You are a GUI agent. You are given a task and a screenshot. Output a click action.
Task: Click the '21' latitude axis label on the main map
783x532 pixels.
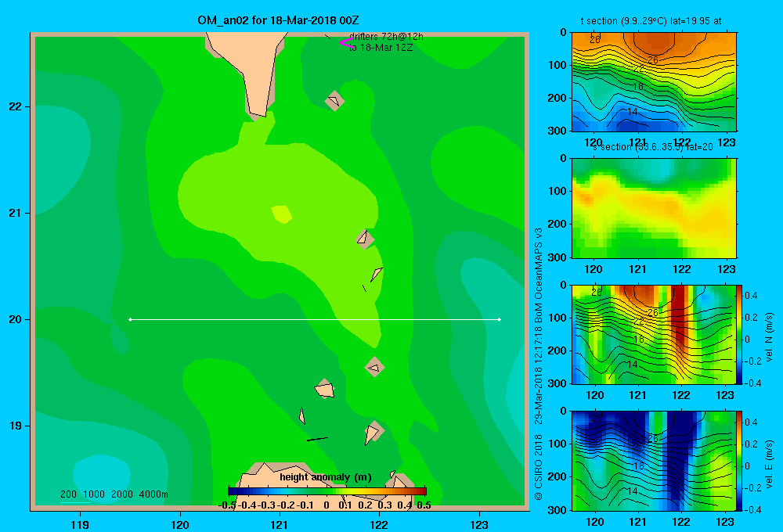point(15,213)
